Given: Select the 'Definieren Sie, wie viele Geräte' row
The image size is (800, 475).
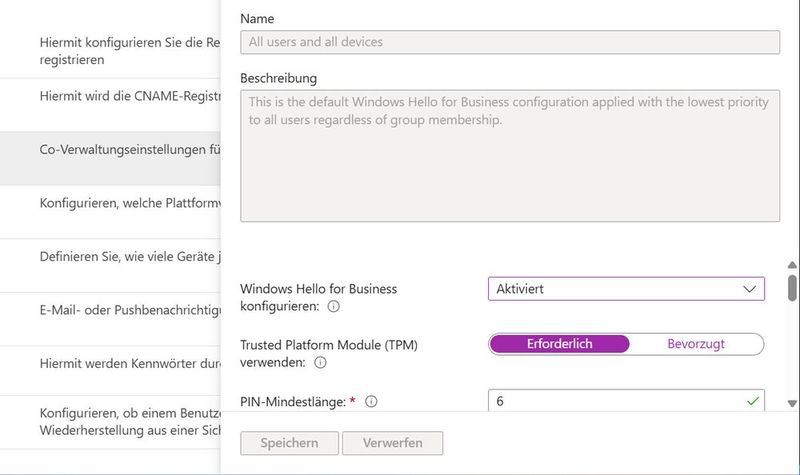Looking at the screenshot, I should coord(110,265).
